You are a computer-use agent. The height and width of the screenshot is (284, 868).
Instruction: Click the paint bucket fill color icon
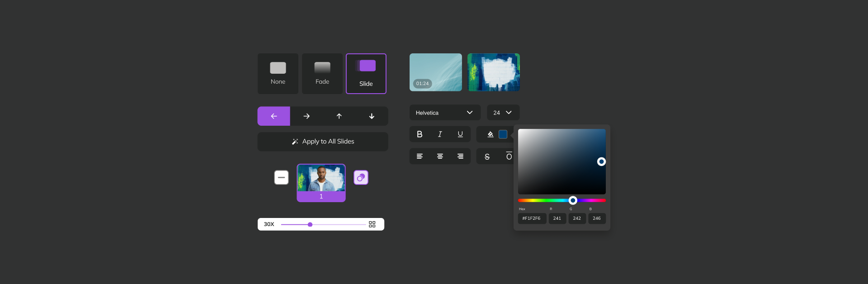click(x=490, y=134)
